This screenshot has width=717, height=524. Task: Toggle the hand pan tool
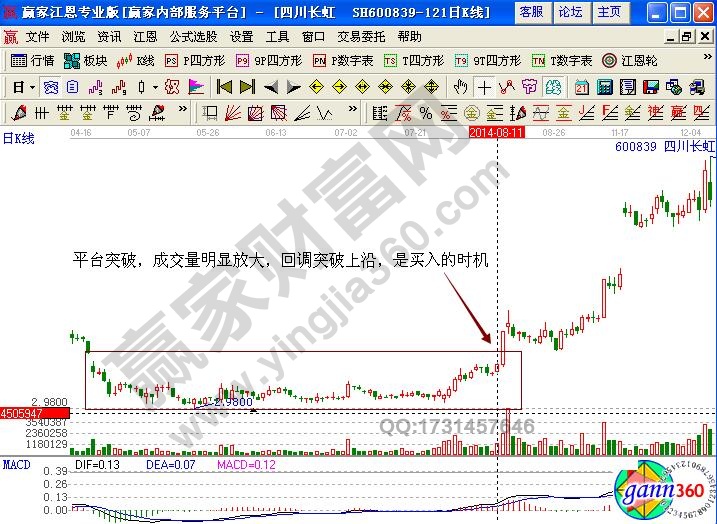click(x=461, y=87)
